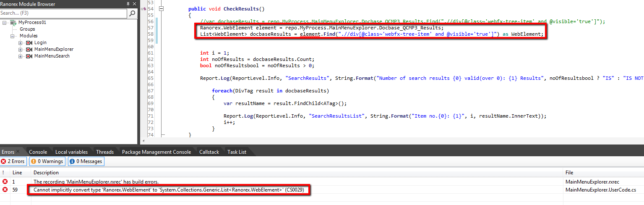The width and height of the screenshot is (644, 205).
Task: Open the Threads tab
Action: click(x=105, y=152)
